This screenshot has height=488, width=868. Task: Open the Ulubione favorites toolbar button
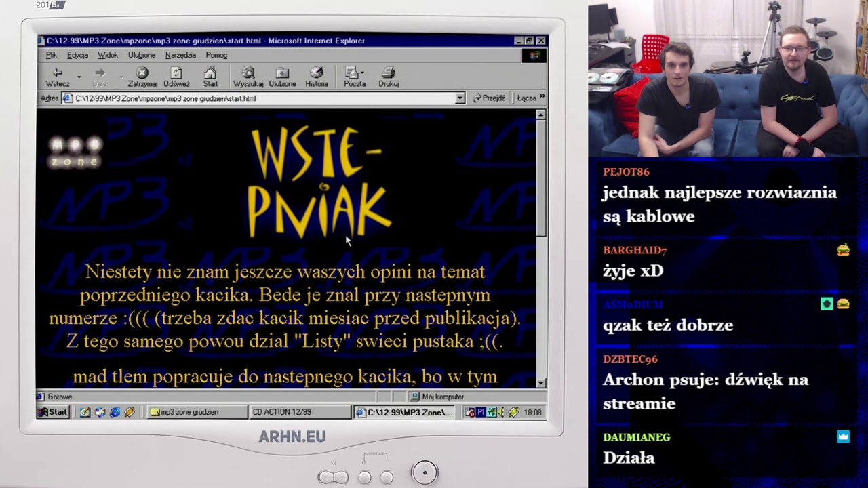coord(282,77)
